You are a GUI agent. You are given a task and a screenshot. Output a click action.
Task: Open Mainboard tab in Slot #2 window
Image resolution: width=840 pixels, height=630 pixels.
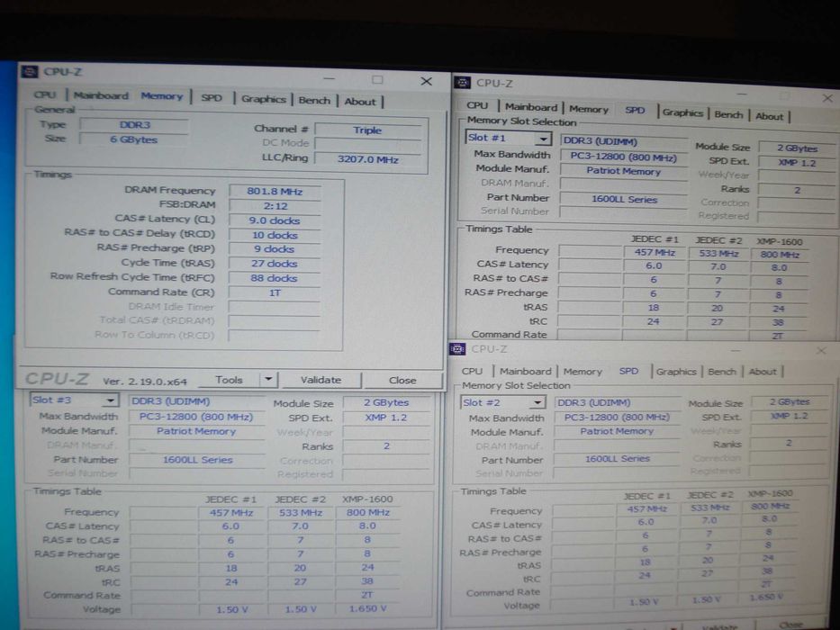(x=525, y=371)
